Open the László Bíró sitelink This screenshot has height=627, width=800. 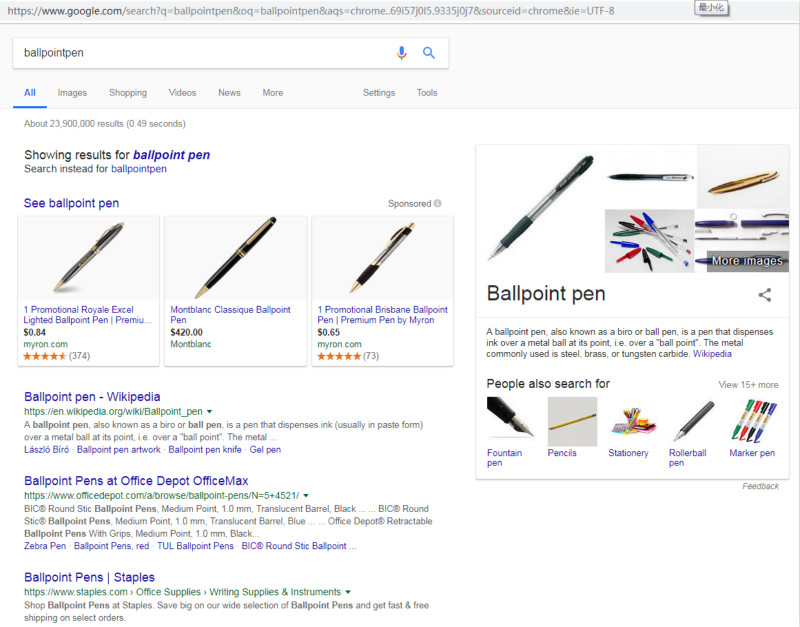click(46, 449)
